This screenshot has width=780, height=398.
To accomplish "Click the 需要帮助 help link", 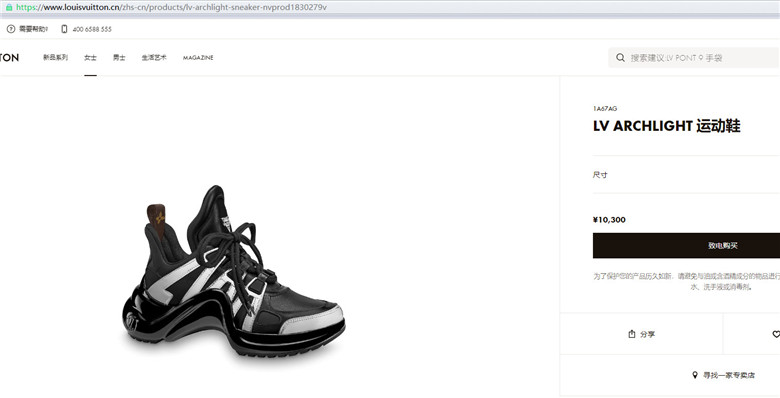I will (33, 29).
